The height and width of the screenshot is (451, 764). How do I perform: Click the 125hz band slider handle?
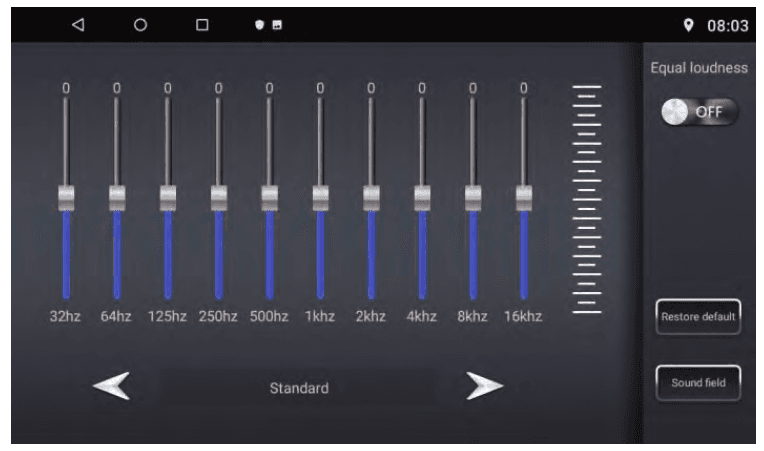[168, 197]
